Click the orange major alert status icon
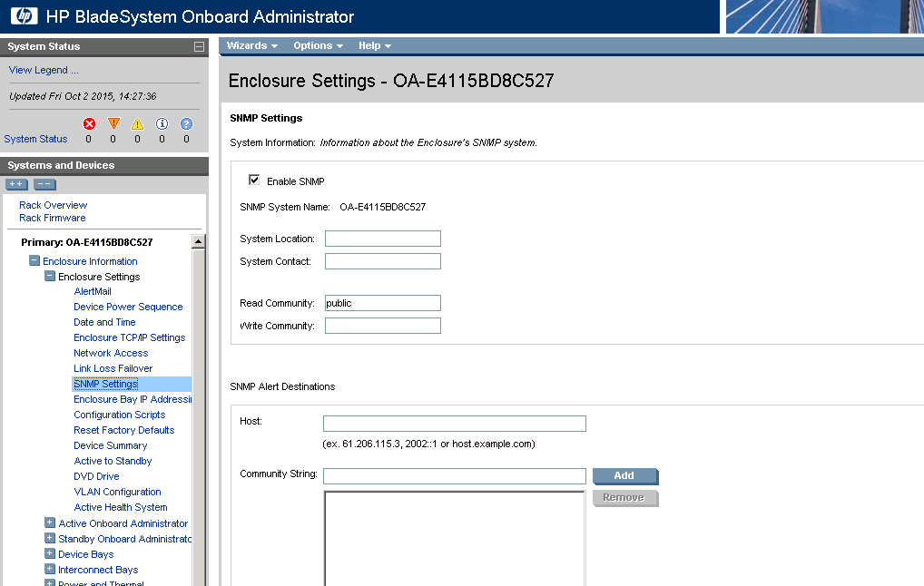 click(x=113, y=123)
